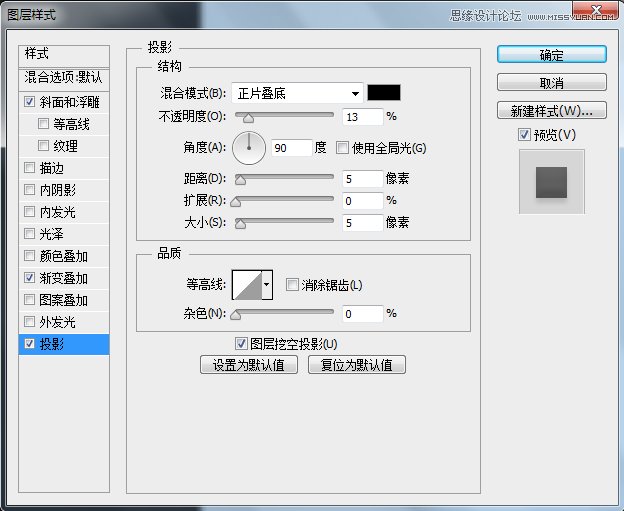Select 混合选项:默认 in style list
The height and width of the screenshot is (511, 624).
(64, 78)
